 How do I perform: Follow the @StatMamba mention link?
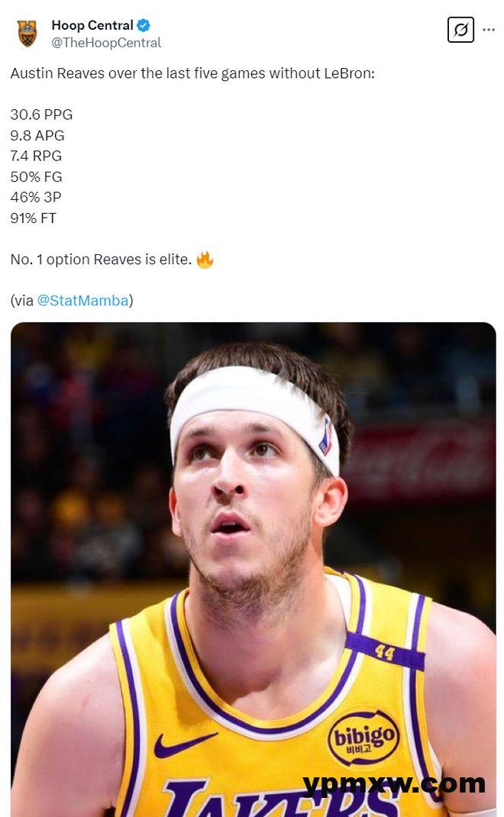click(82, 300)
